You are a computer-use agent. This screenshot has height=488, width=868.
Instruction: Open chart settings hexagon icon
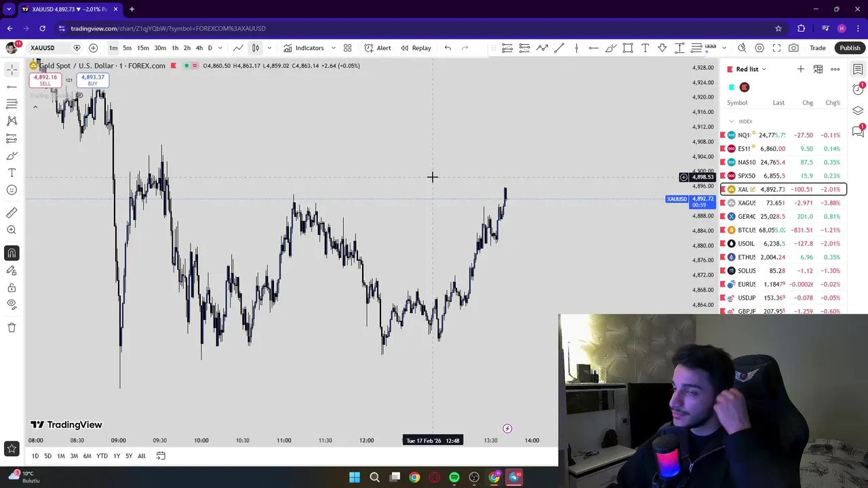coord(759,48)
